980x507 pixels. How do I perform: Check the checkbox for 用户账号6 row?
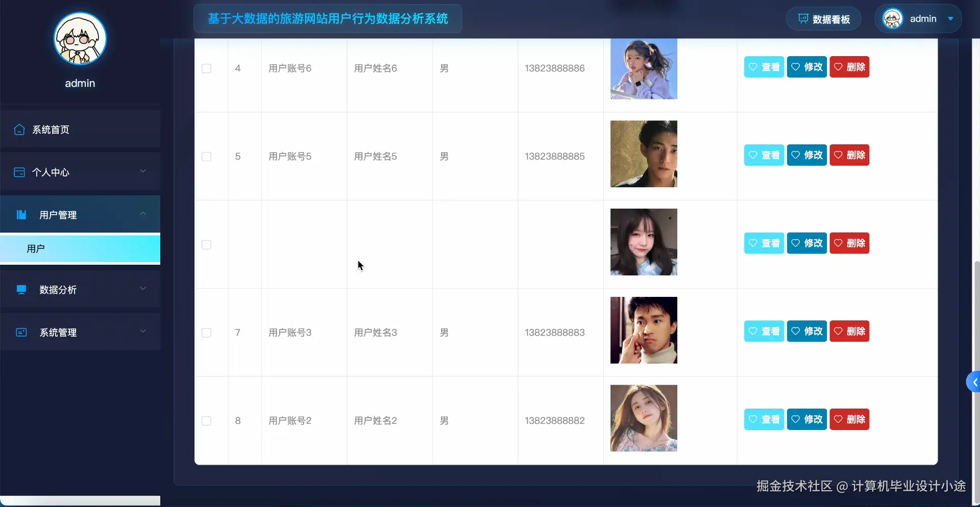click(206, 68)
